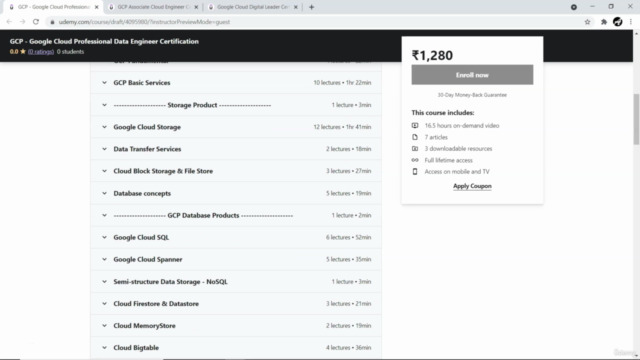Click the mobile access phone icon
640x360 pixels.
coord(415,171)
